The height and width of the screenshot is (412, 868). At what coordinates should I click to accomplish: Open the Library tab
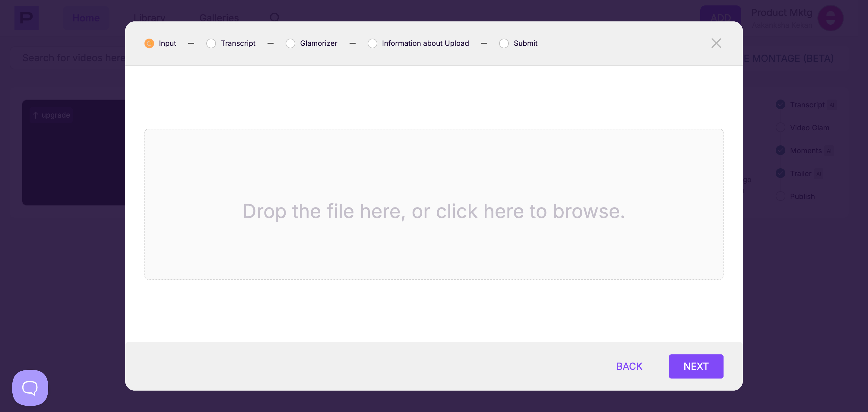[x=149, y=18]
